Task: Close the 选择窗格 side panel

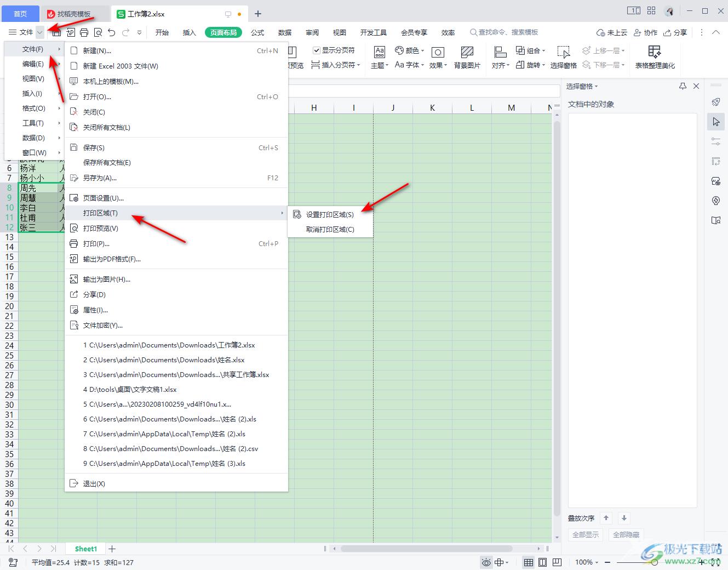Action: pos(696,86)
